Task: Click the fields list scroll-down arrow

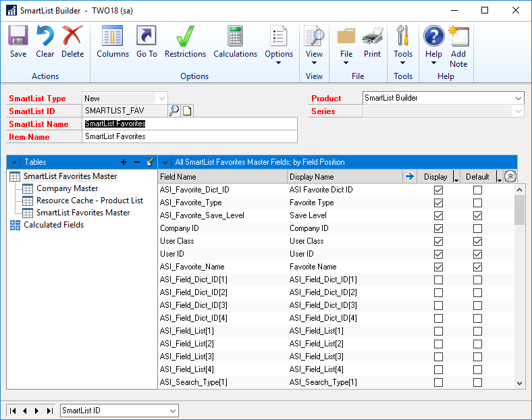Action: [x=519, y=384]
